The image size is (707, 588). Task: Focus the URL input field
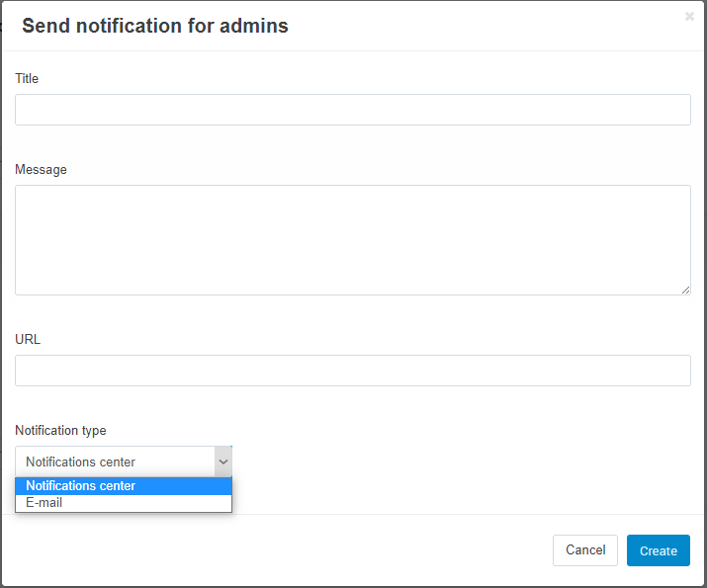(353, 371)
